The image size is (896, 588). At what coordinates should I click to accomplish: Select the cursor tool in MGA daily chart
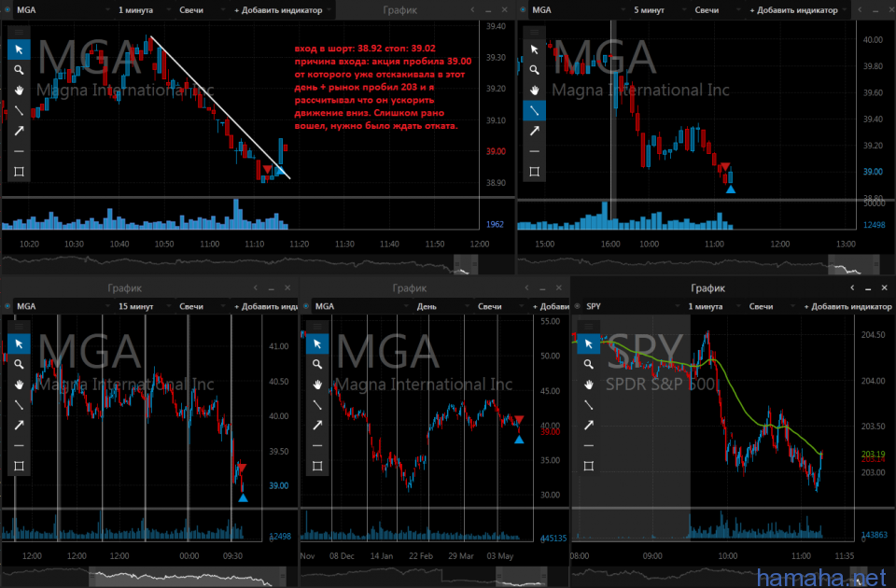(x=317, y=344)
